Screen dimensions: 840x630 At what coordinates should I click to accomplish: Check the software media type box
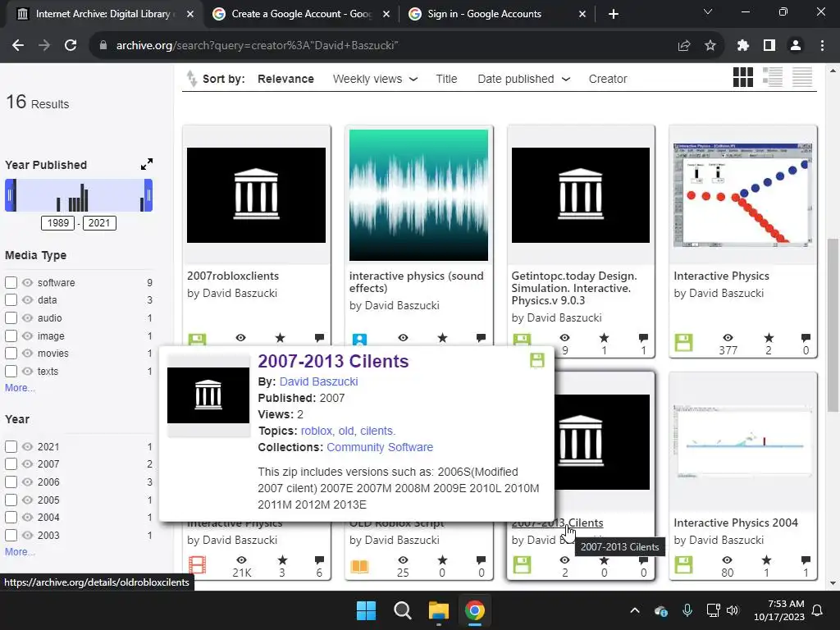pos(11,282)
